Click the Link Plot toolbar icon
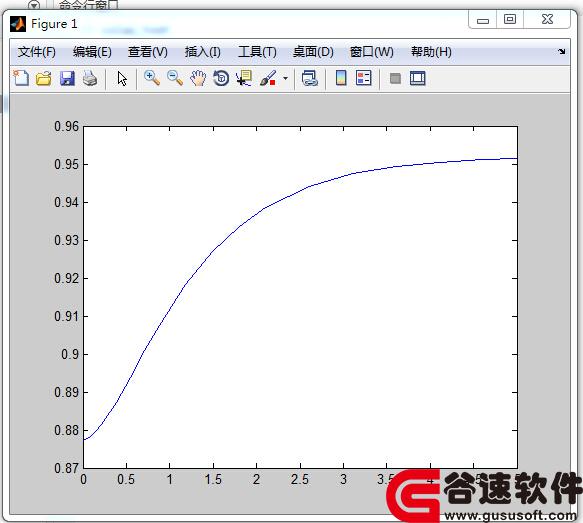 tap(310, 78)
